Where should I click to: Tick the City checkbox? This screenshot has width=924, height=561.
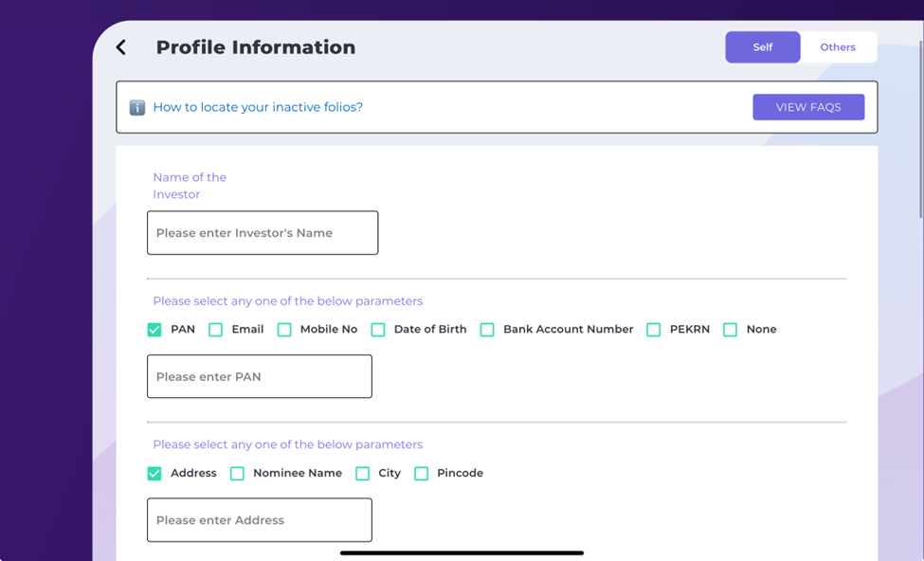coord(363,473)
